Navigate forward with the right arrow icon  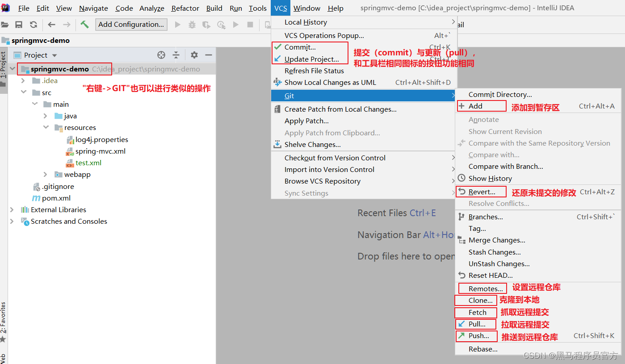point(67,25)
